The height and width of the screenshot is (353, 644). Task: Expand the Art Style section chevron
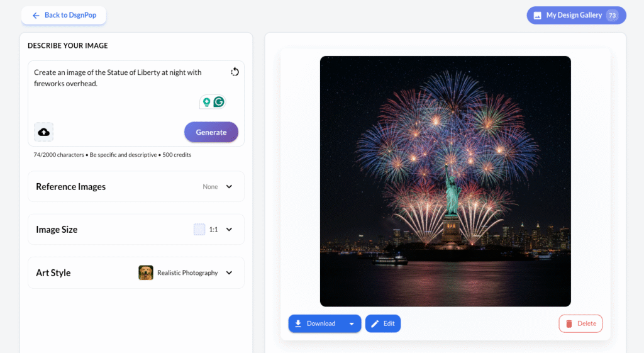click(229, 272)
